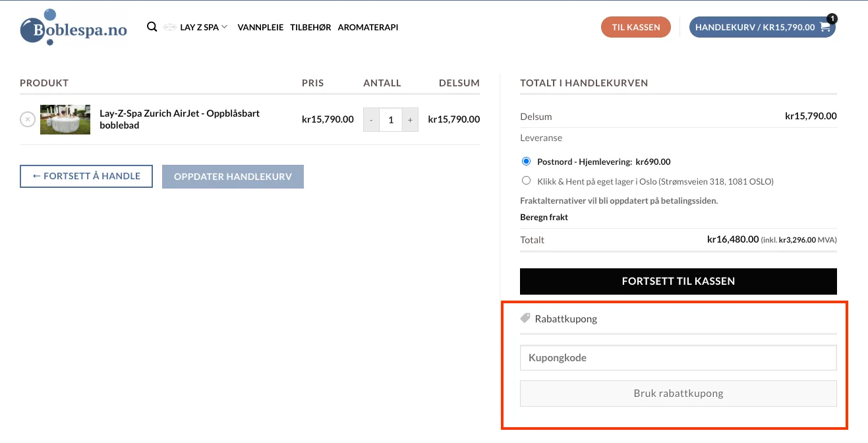Click Bruk rabattkupong button

(x=678, y=393)
